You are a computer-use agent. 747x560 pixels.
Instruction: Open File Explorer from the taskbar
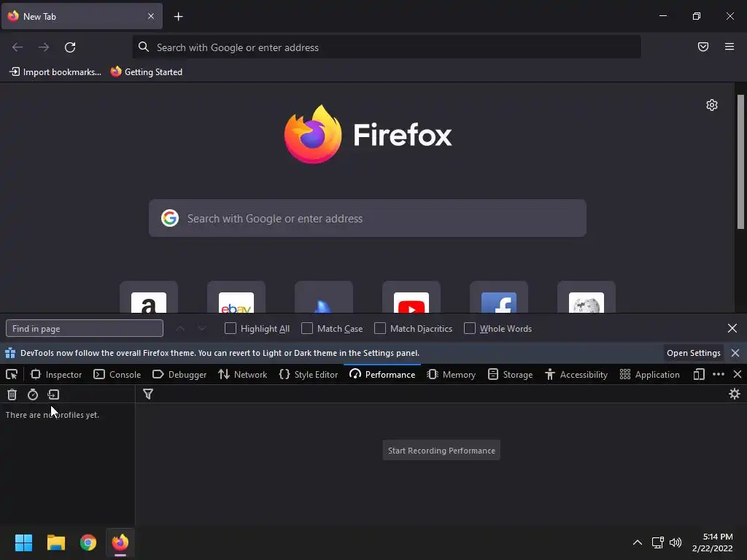click(55, 542)
